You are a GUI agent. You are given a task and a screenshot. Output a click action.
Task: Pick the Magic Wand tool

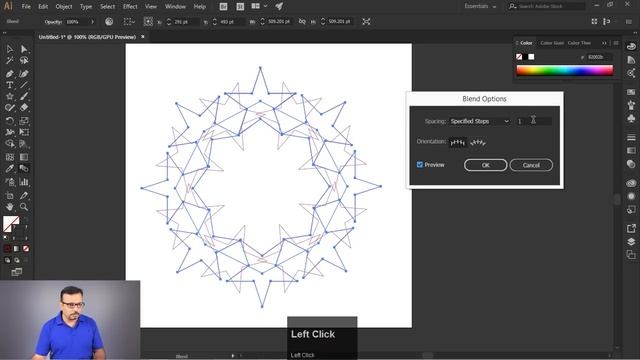coord(9,60)
